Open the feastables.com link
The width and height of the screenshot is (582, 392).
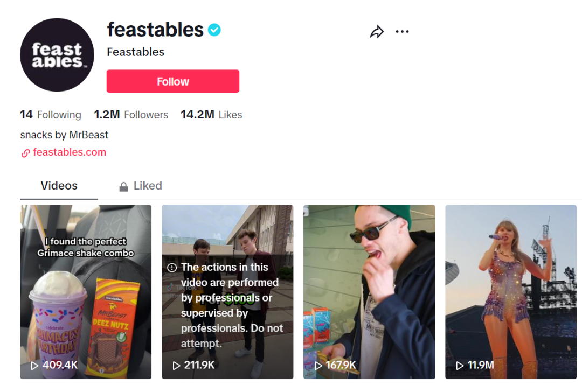(70, 152)
